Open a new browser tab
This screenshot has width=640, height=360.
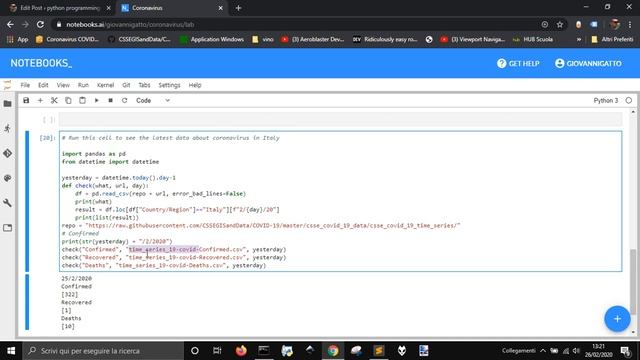click(238, 8)
